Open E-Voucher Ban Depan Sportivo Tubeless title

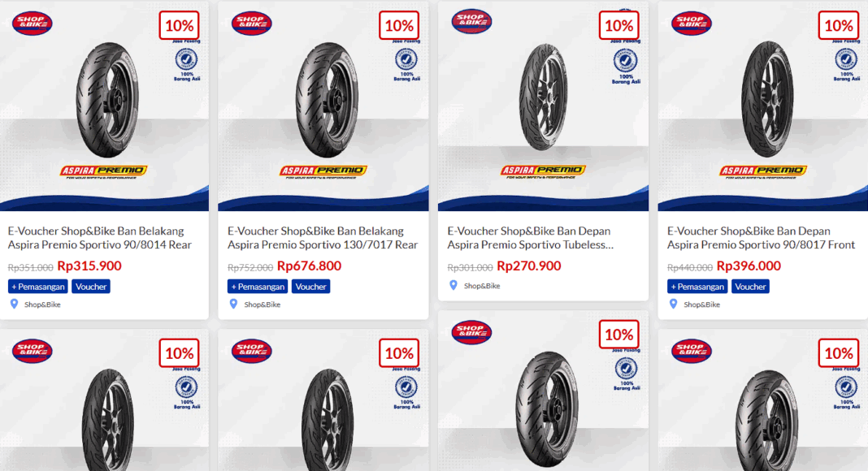[531, 238]
